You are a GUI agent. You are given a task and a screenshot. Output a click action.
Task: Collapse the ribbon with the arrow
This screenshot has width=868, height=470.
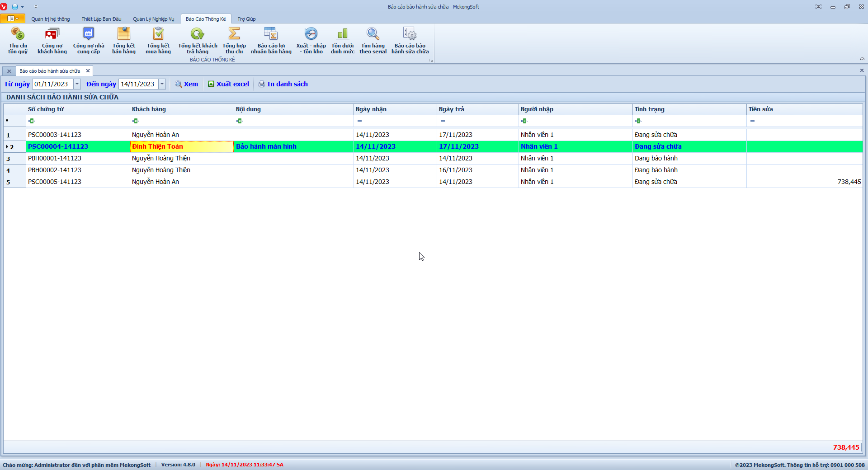click(862, 59)
